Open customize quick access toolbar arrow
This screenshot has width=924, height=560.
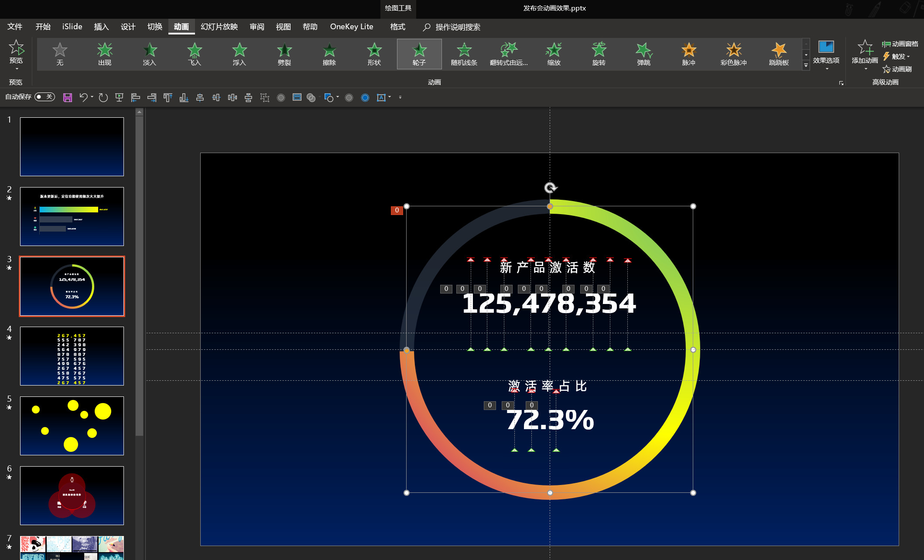pyautogui.click(x=400, y=97)
